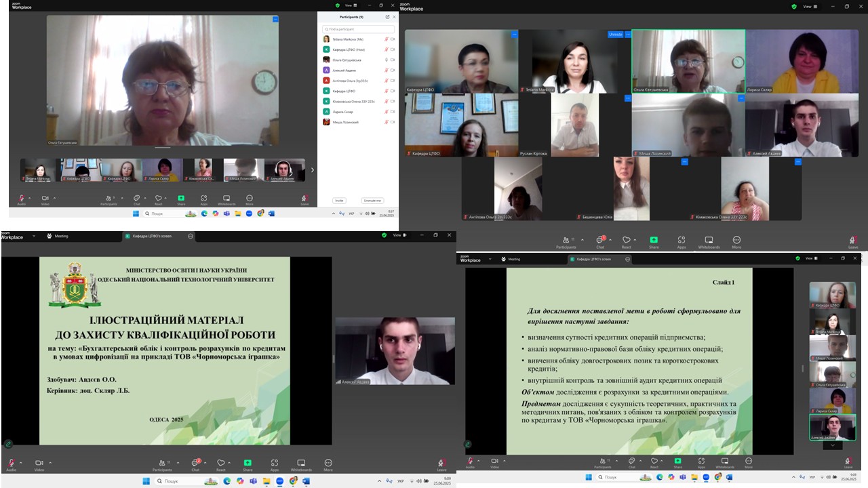Viewport: 868px width, 488px height.
Task: Open Apps in the participants-list Zoom window
Action: coord(203,200)
